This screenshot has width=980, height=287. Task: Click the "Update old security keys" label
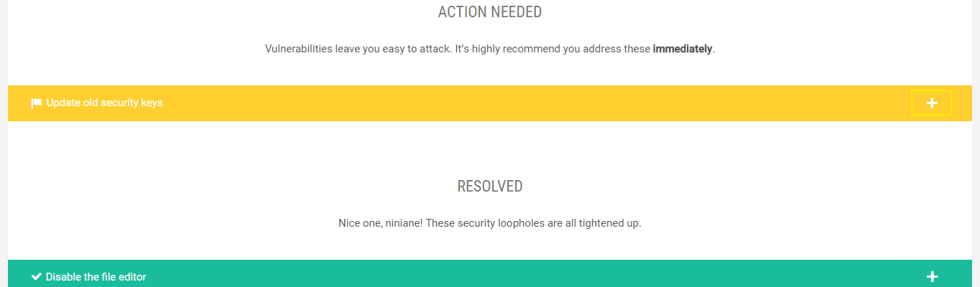coord(104,103)
